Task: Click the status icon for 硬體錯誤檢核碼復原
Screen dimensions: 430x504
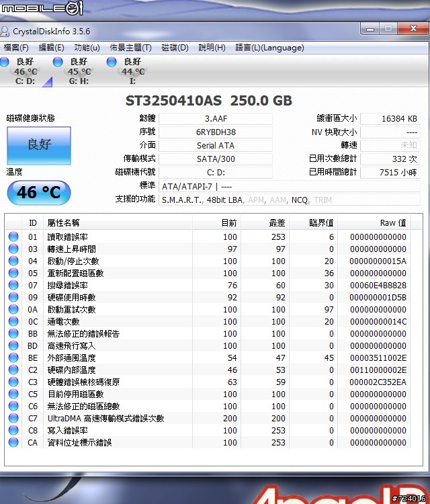Action: coord(13,382)
